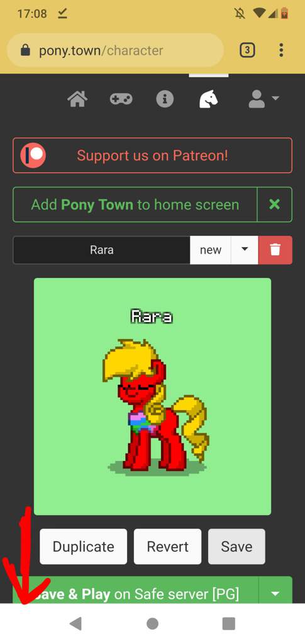Click the Duplicate button

click(84, 547)
